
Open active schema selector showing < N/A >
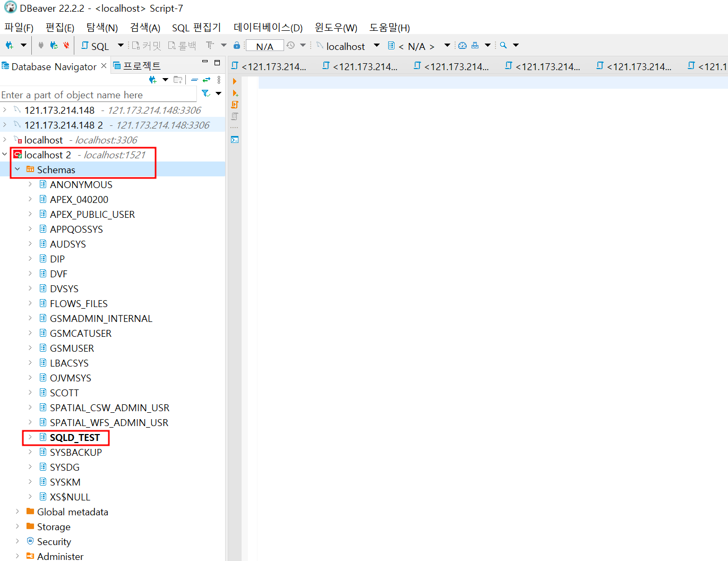419,46
